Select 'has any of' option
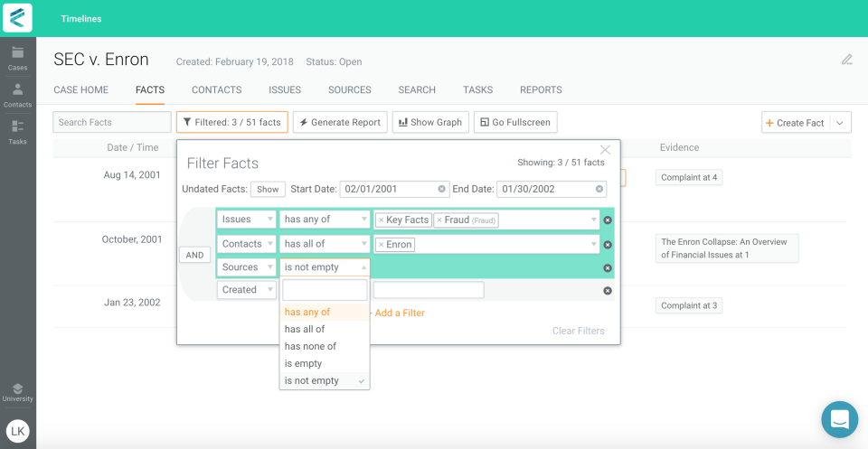Screen dimensions: 868x449 (325, 312)
